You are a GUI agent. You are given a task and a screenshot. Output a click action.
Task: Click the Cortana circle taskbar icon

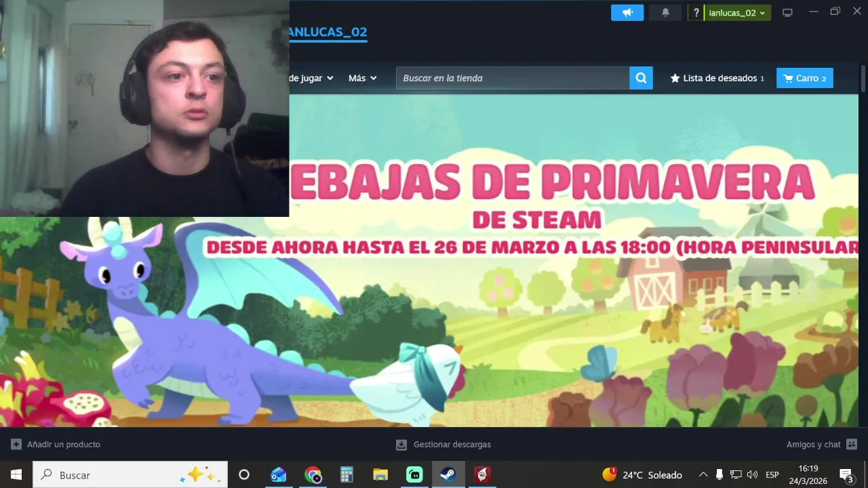244,474
